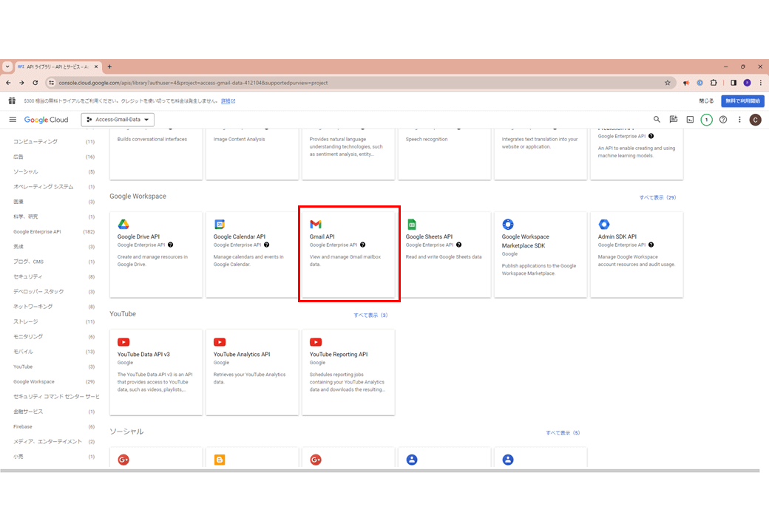Click the Admin SDK API icon
The width and height of the screenshot is (769, 532).
pyautogui.click(x=603, y=225)
